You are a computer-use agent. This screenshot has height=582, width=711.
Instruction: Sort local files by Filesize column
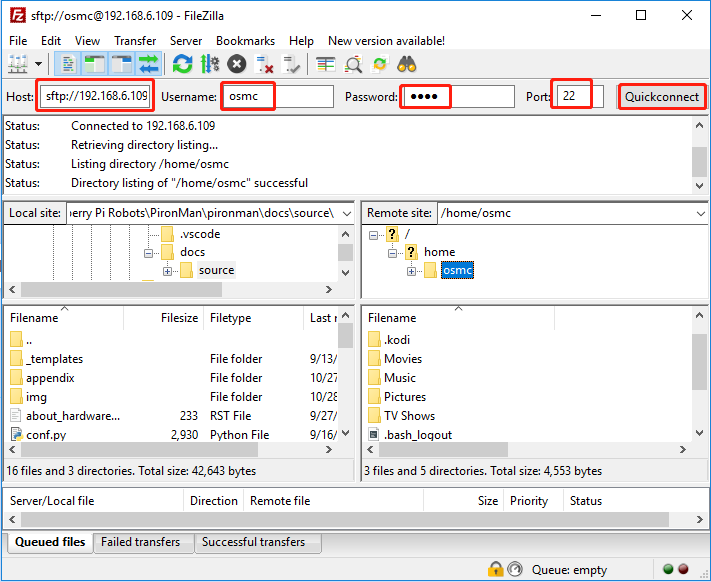click(x=164, y=318)
